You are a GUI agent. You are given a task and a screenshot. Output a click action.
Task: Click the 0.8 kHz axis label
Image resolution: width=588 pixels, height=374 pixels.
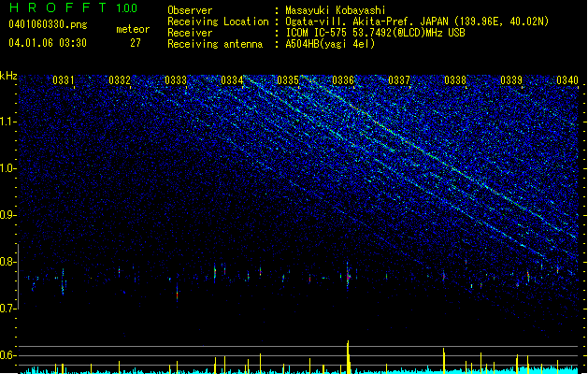pyautogui.click(x=7, y=262)
